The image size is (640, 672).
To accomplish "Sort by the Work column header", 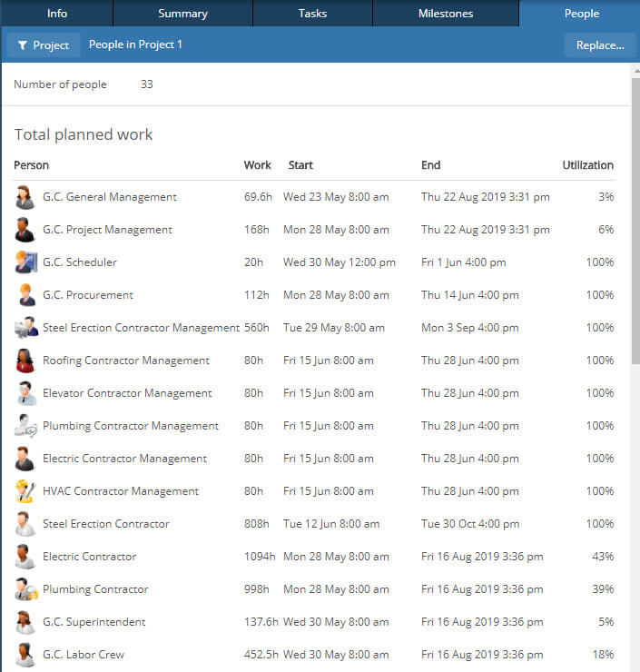I will pyautogui.click(x=257, y=165).
